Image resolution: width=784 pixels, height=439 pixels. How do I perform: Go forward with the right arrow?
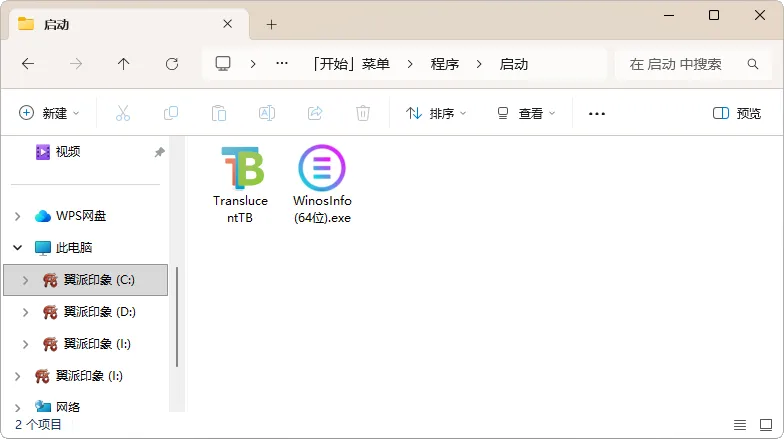click(x=76, y=64)
